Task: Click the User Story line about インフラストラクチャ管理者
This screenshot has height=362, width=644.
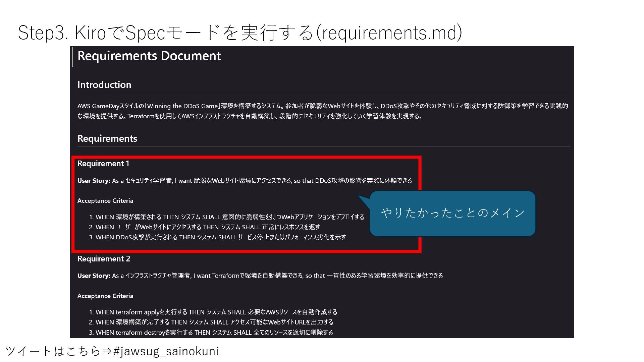Action: [260, 276]
